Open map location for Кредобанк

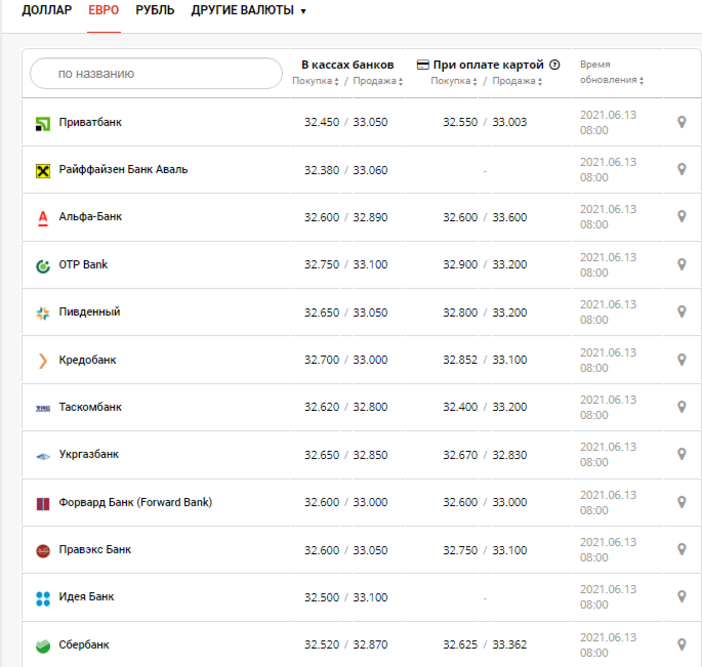tap(681, 360)
